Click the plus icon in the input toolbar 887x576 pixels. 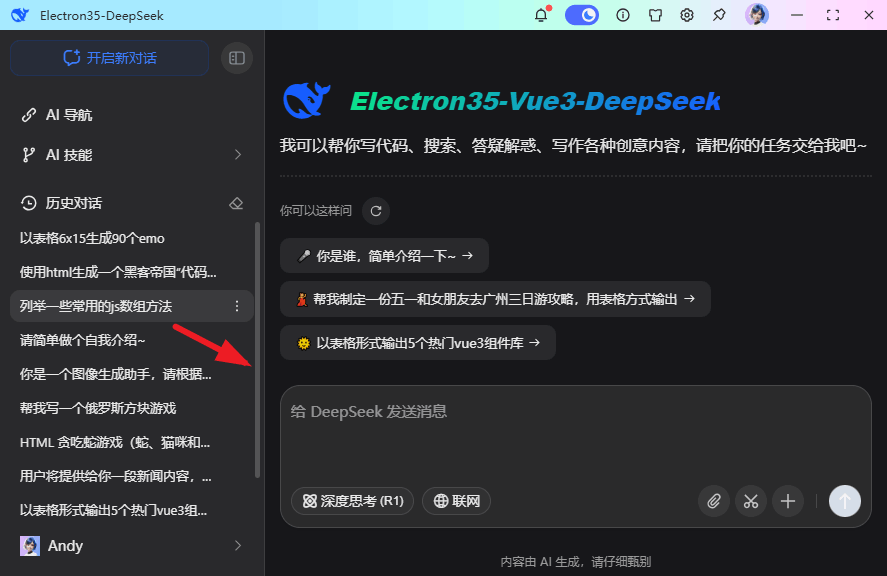pyautogui.click(x=788, y=501)
